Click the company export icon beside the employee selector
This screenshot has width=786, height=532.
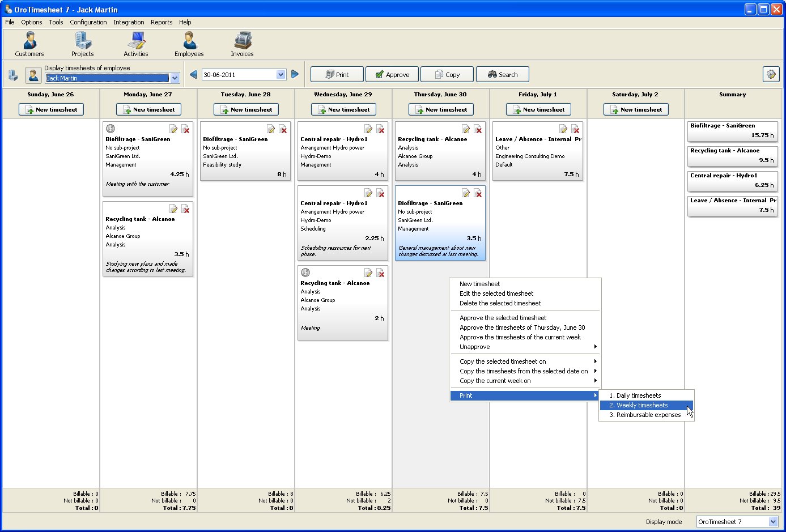click(12, 74)
